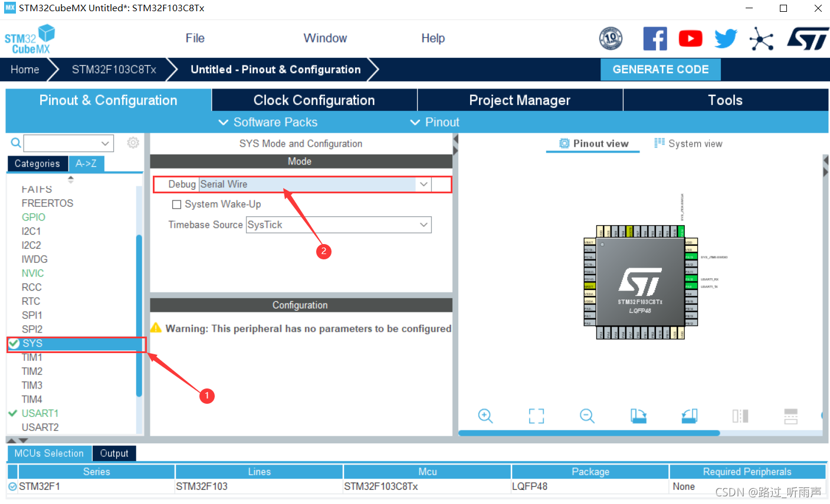The height and width of the screenshot is (504, 830).
Task: Click the ST logo in header
Action: [x=808, y=38]
